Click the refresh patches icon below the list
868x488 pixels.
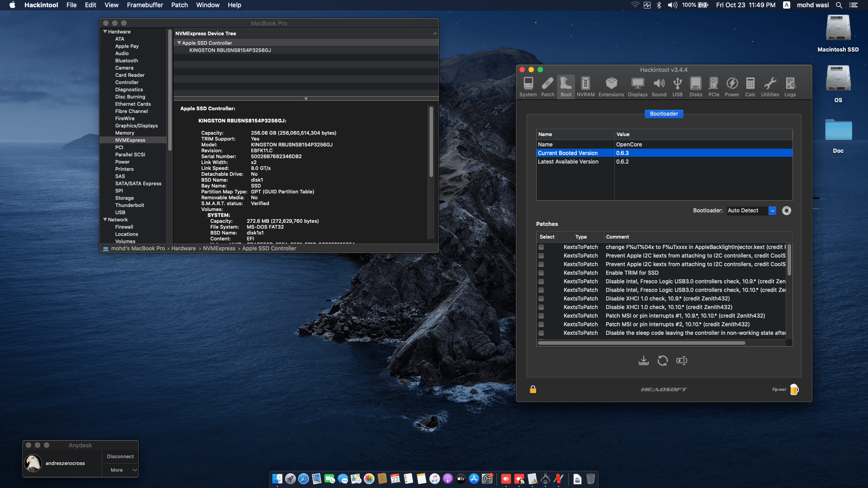click(x=662, y=360)
